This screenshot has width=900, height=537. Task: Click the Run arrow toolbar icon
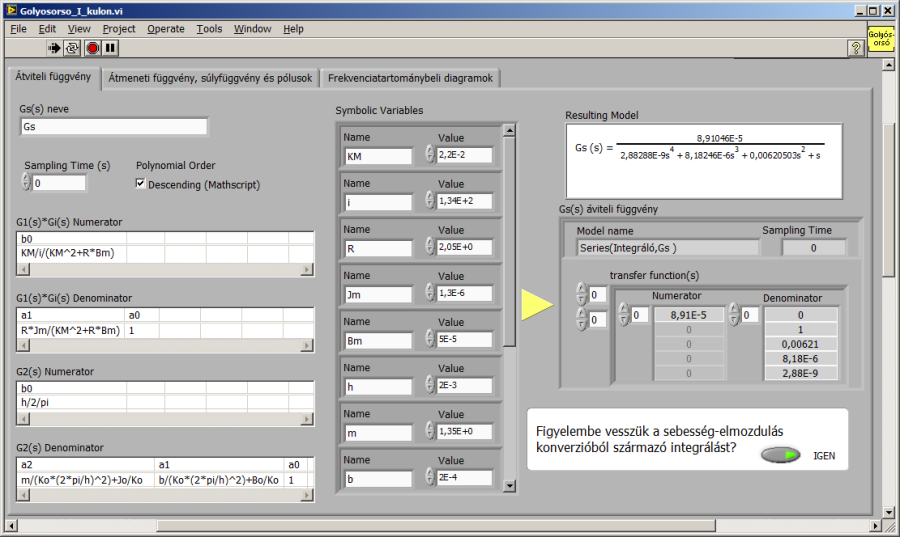55,47
